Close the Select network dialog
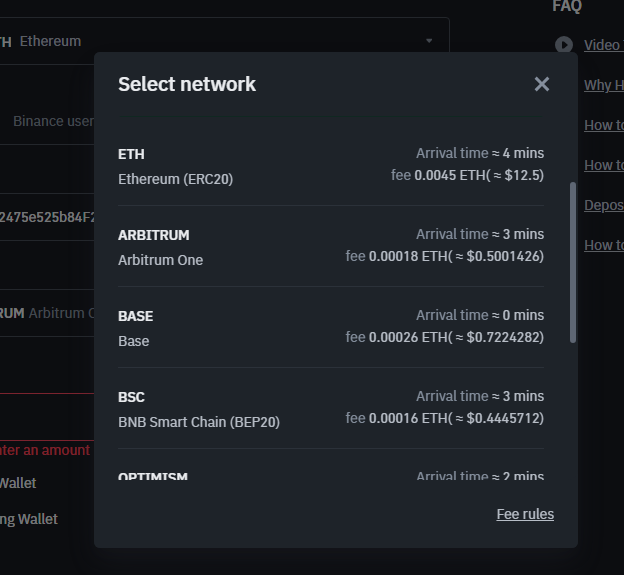This screenshot has height=575, width=624. (542, 84)
